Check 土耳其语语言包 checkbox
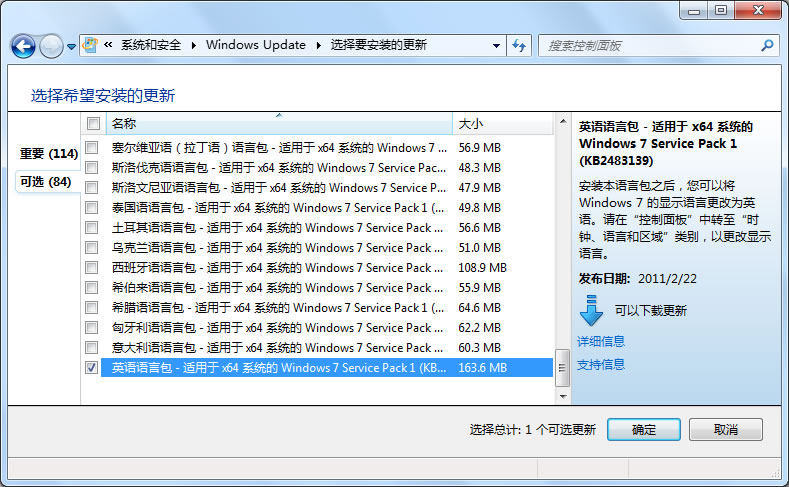 pos(92,227)
